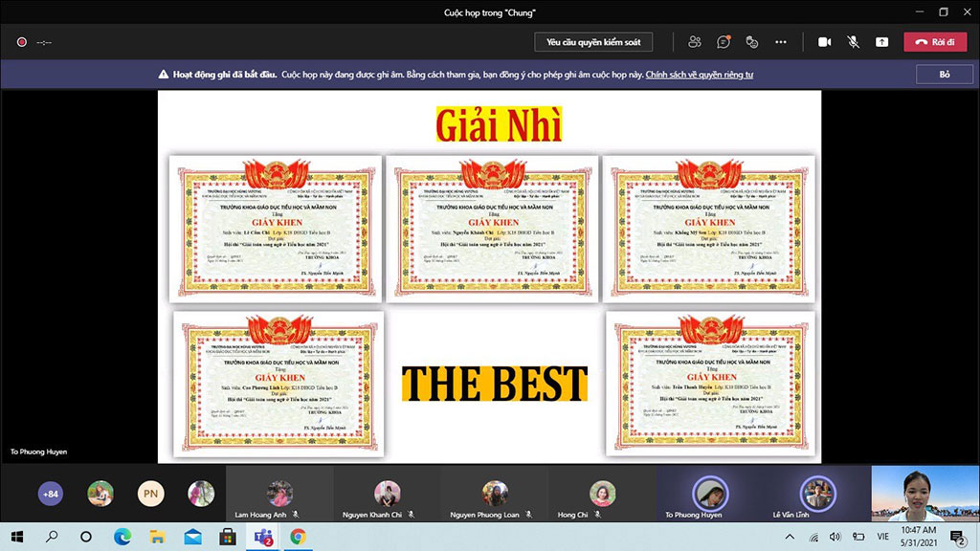The height and width of the screenshot is (551, 980).
Task: Share content with the upload tray icon
Action: click(x=881, y=42)
